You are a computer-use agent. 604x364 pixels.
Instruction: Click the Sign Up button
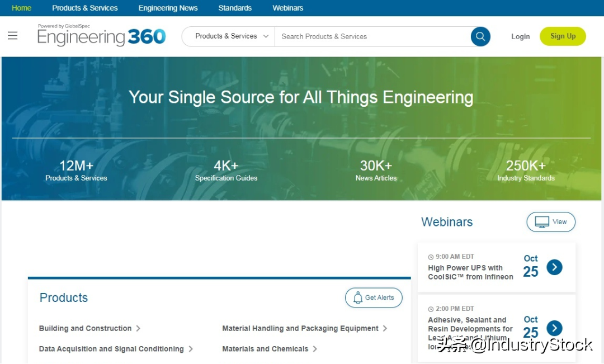pos(563,36)
